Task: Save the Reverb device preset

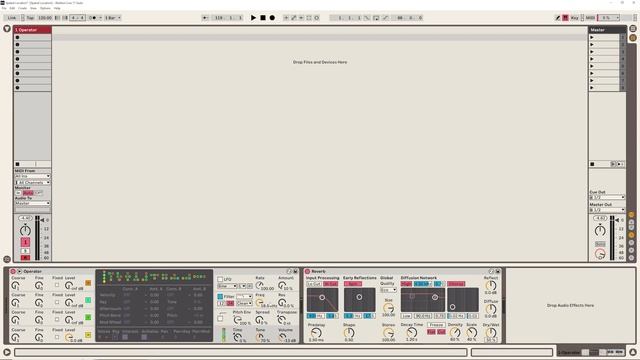Action: point(498,271)
